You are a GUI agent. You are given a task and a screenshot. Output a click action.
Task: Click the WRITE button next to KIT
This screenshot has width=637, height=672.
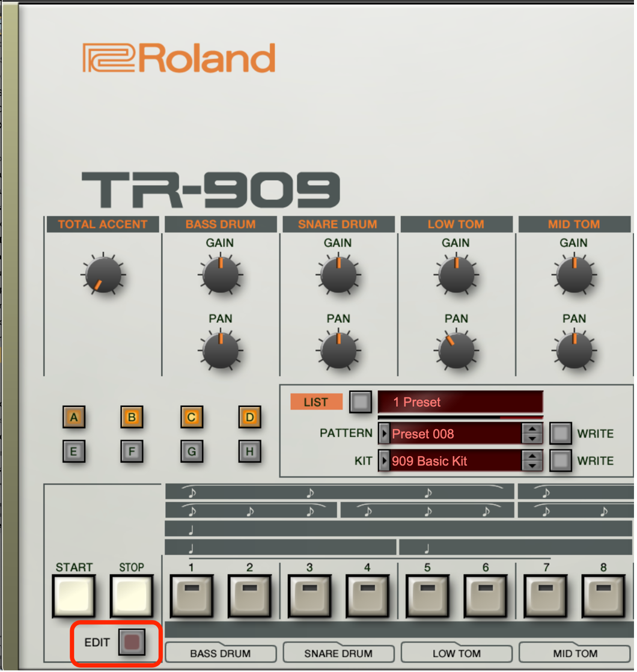pyautogui.click(x=561, y=461)
